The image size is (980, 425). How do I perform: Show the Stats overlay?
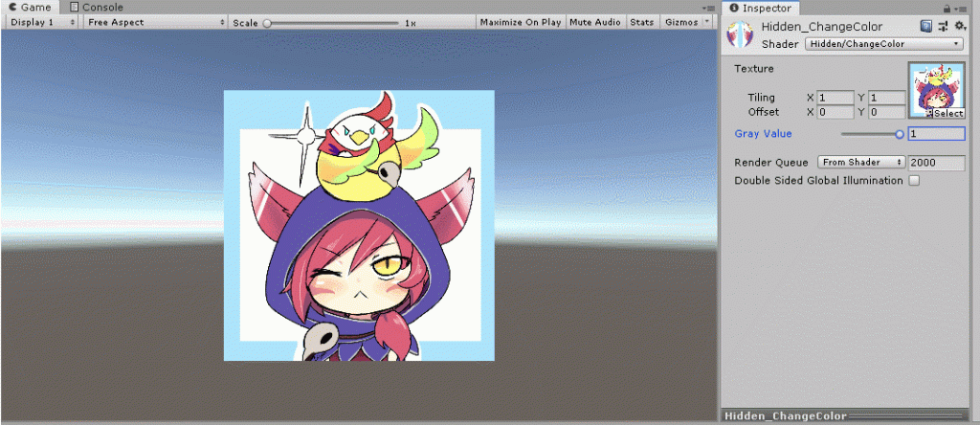coord(641,22)
